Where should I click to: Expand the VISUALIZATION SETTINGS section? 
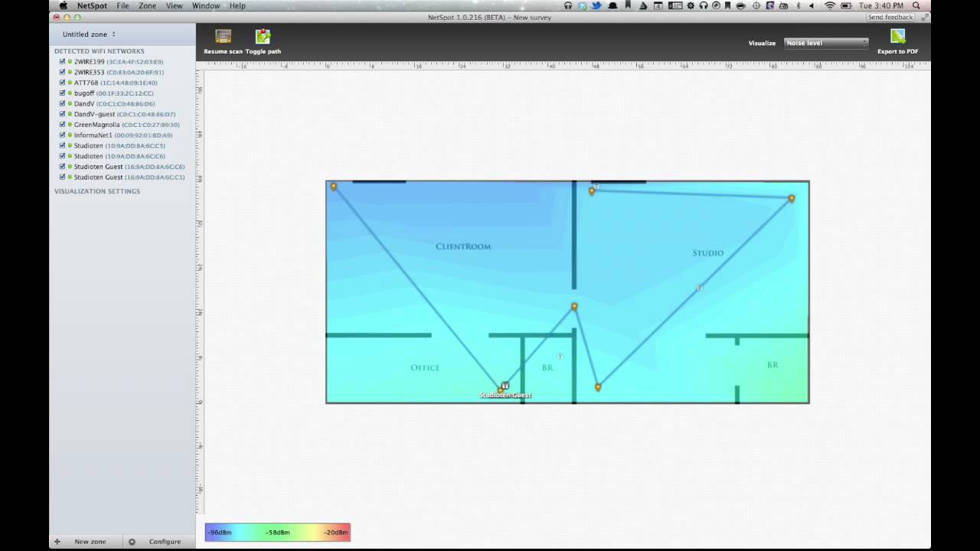pos(97,191)
